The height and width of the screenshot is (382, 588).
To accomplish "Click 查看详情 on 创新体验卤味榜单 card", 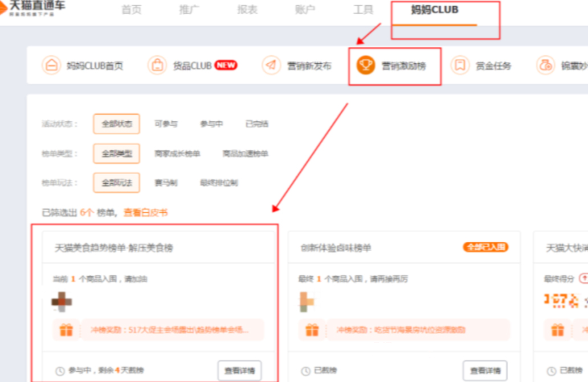I will pyautogui.click(x=484, y=371).
